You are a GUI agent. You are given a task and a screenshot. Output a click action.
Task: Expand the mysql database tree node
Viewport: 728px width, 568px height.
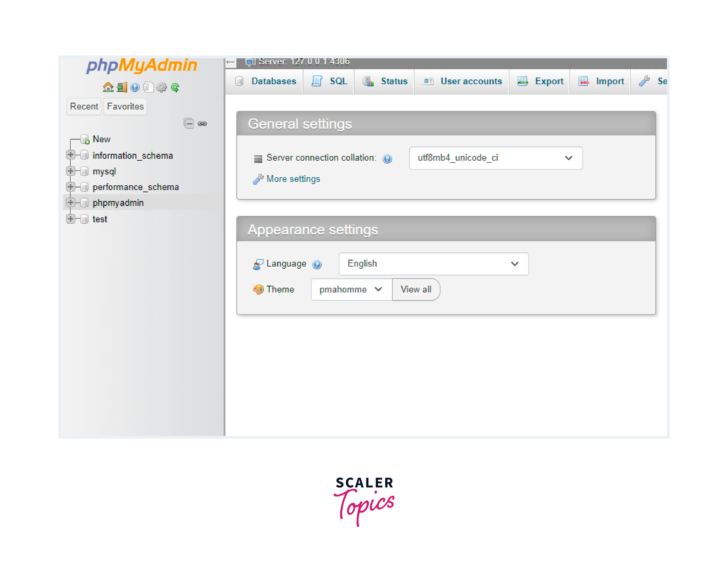pyautogui.click(x=70, y=171)
